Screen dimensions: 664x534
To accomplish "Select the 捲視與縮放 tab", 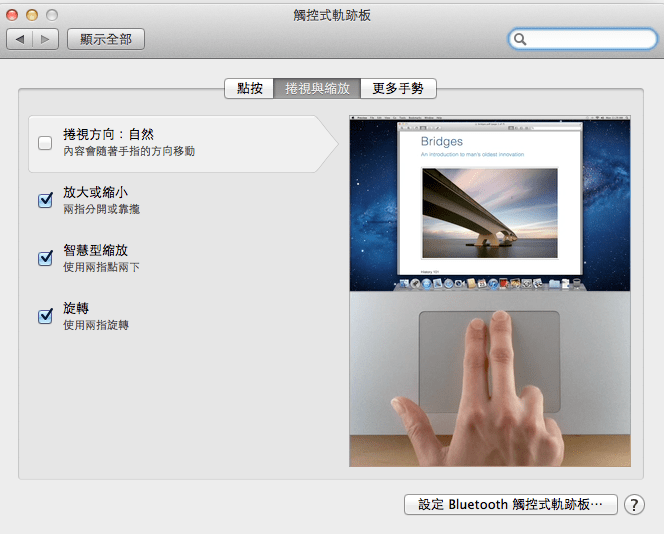I will click(x=317, y=88).
